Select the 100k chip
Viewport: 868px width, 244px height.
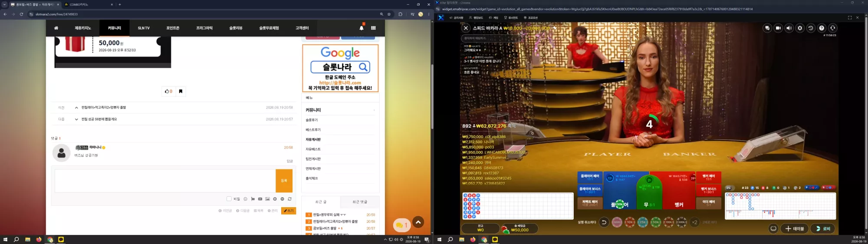tap(669, 222)
